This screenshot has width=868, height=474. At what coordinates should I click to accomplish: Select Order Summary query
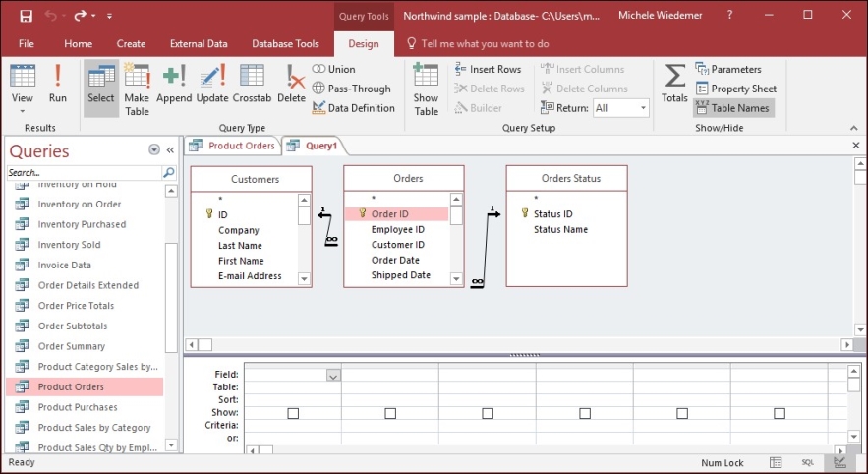(x=72, y=346)
